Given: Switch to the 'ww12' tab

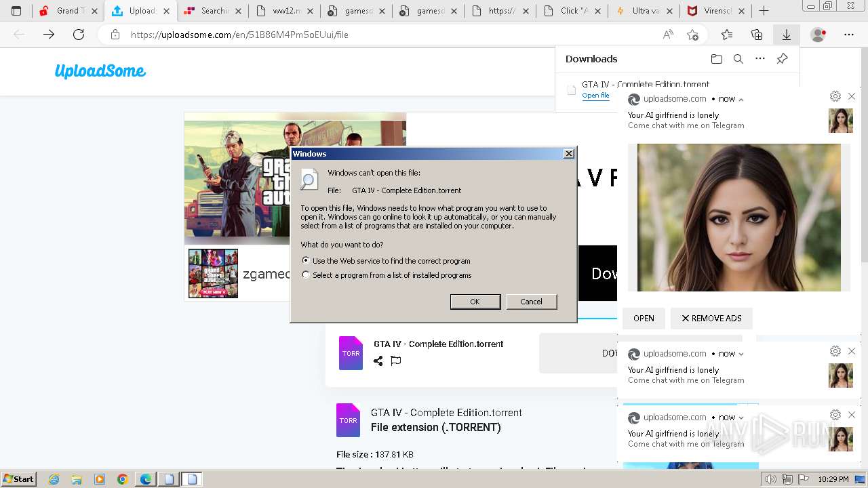Looking at the screenshot, I should (x=285, y=11).
